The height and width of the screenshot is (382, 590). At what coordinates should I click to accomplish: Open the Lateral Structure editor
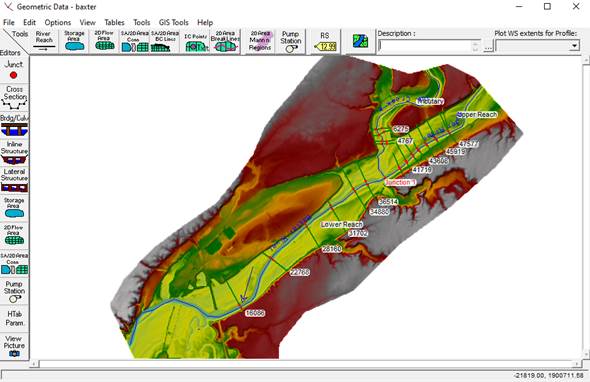14,180
